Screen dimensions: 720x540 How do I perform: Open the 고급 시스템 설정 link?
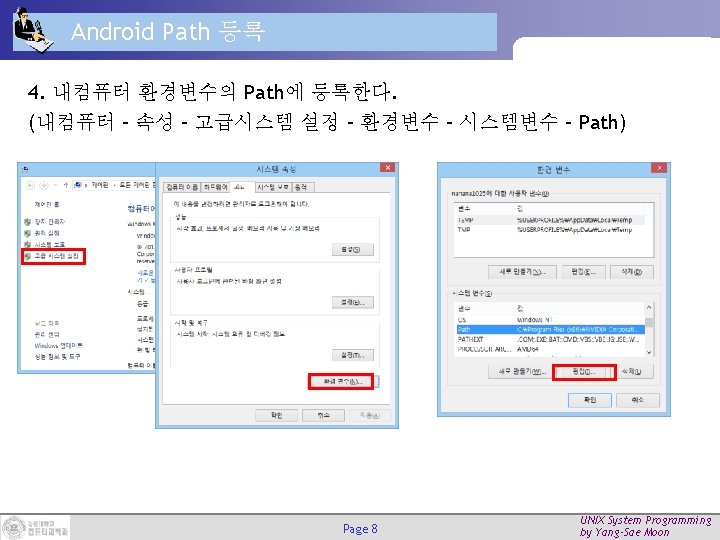pyautogui.click(x=56, y=256)
